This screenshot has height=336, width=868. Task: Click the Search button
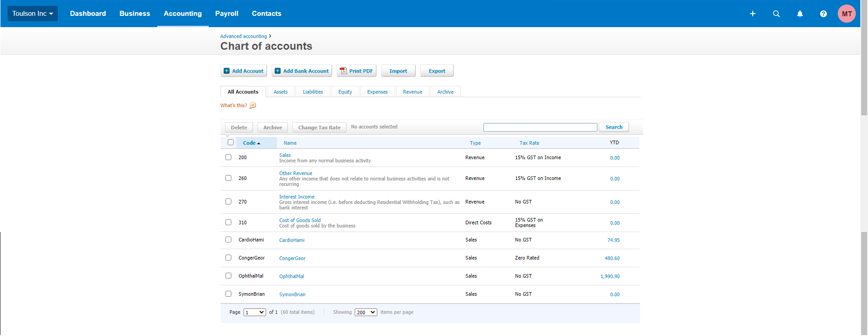pos(614,127)
